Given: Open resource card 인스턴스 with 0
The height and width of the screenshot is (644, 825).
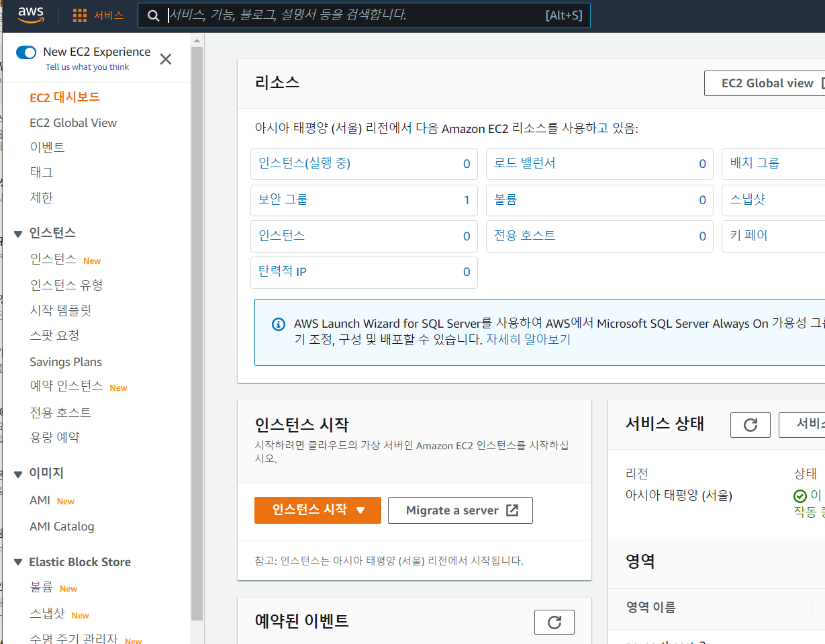Looking at the screenshot, I should tap(364, 236).
